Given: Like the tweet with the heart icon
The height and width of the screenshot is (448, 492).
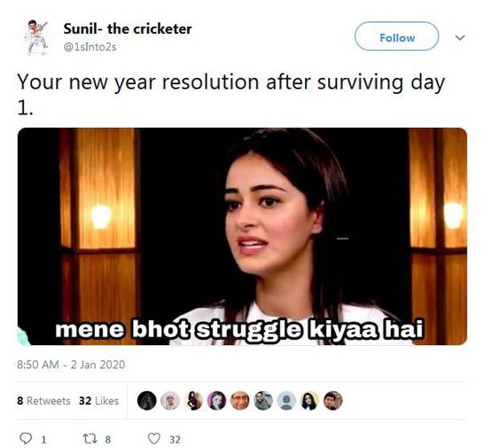Looking at the screenshot, I should (x=153, y=438).
